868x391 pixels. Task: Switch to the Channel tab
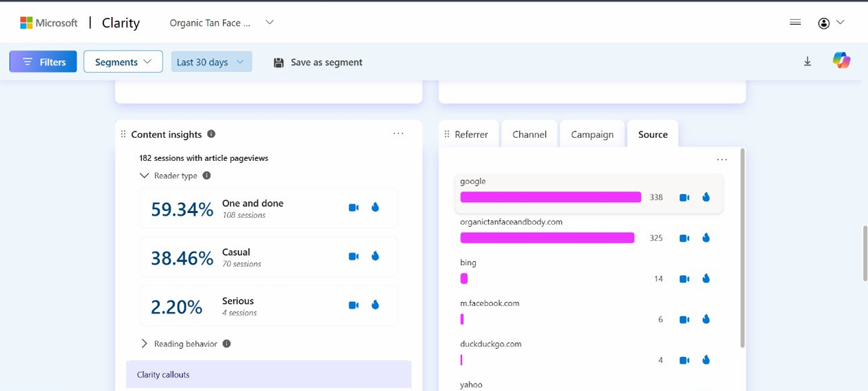click(x=529, y=134)
